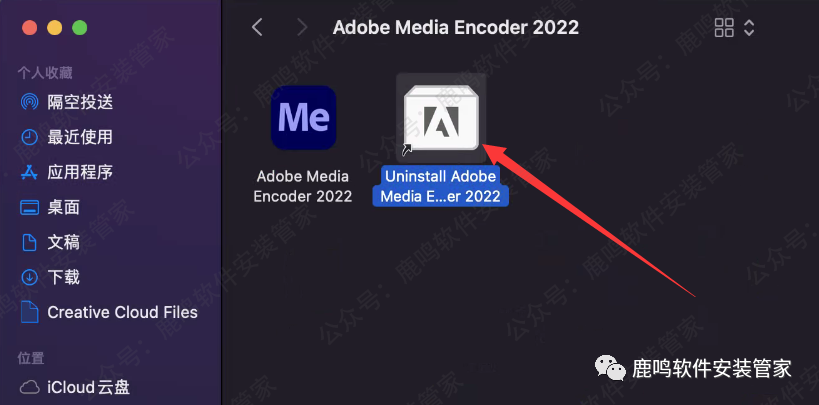Go back with the left chevron
Image resolution: width=819 pixels, height=405 pixels.
[x=257, y=27]
